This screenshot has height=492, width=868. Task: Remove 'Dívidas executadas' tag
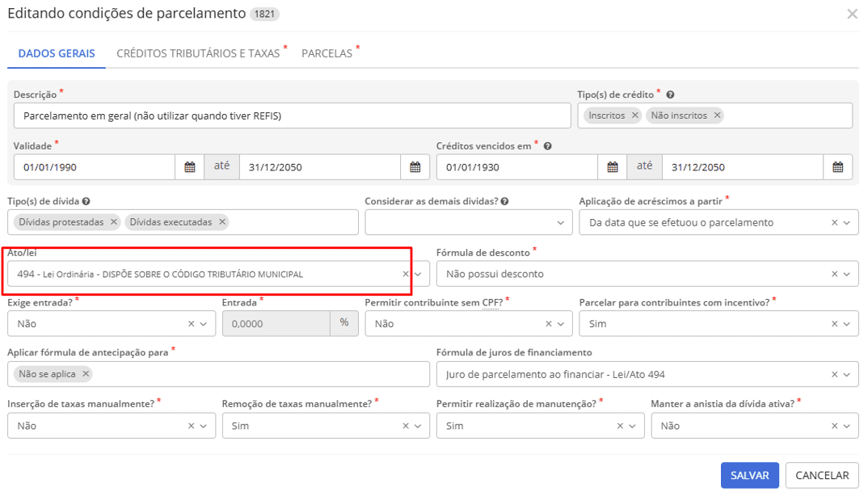(222, 222)
